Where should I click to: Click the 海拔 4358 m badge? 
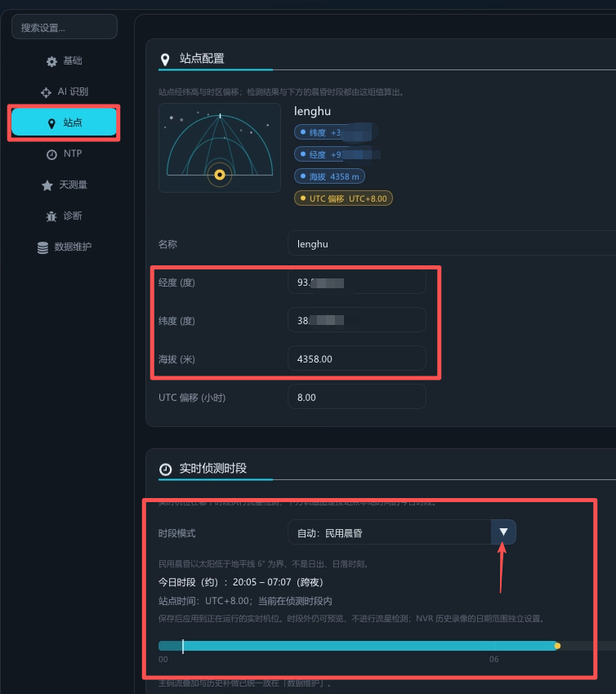[329, 176]
